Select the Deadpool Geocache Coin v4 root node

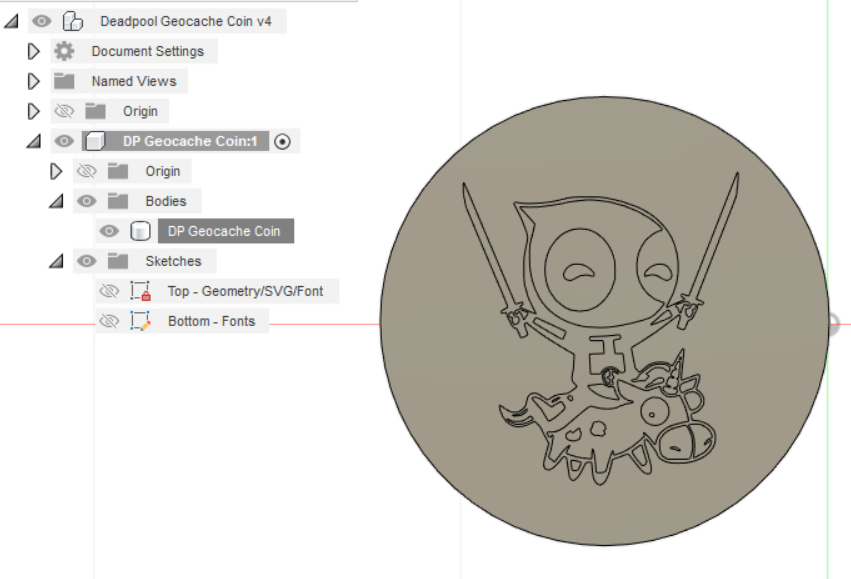point(185,20)
